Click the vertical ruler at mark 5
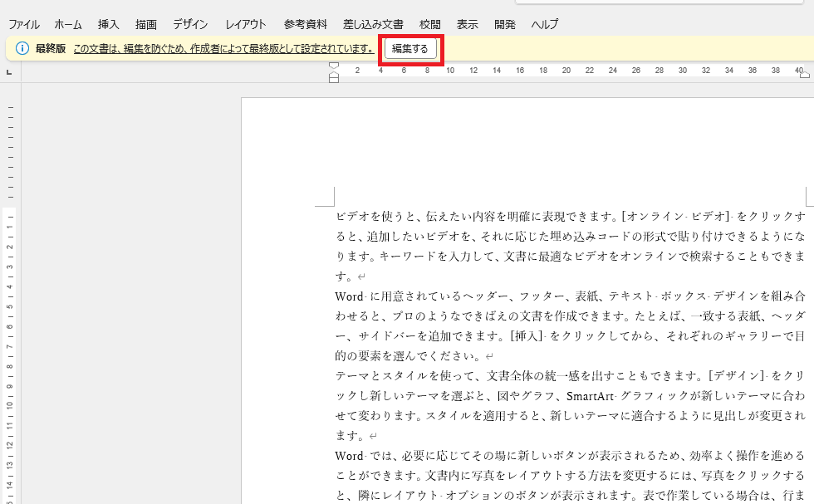The image size is (814, 504). (9, 306)
